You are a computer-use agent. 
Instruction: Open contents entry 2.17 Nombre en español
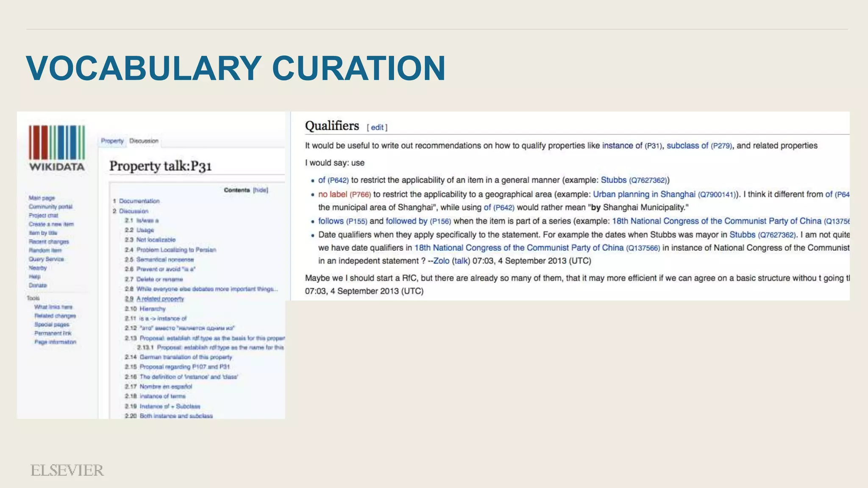[158, 386]
